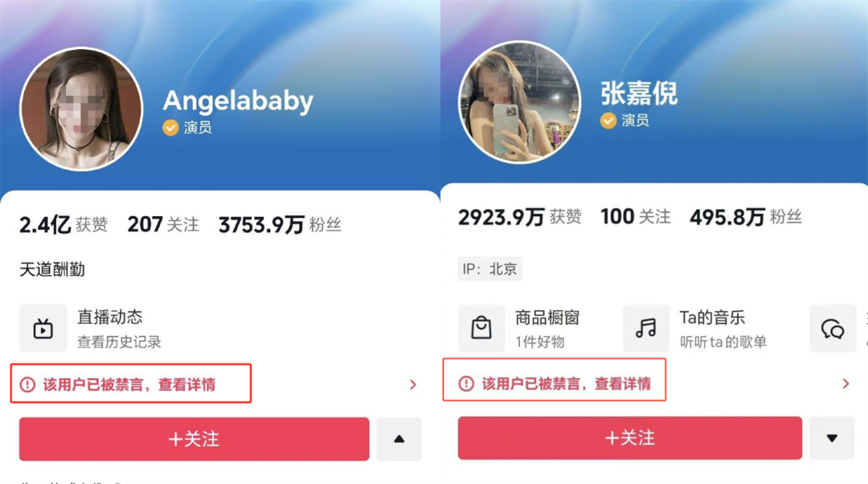This screenshot has height=484, width=868.
Task: Open left ban details via right chevron
Action: [x=412, y=384]
